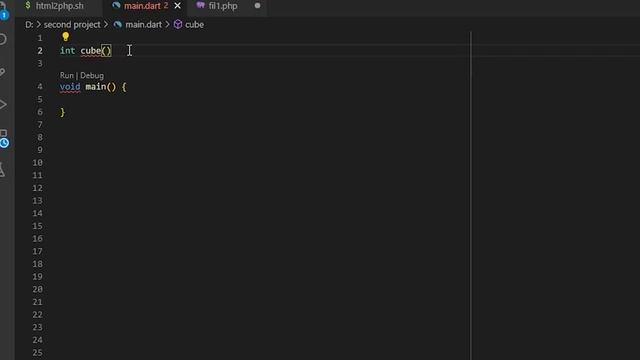Click the void keyword on line 4
Screen dimensions: 640x360
click(x=70, y=87)
